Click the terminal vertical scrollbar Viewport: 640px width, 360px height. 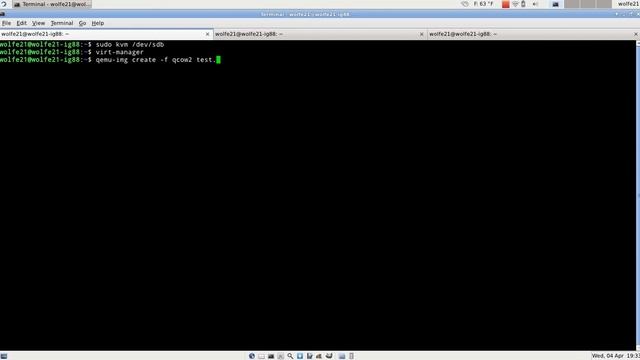[638, 195]
